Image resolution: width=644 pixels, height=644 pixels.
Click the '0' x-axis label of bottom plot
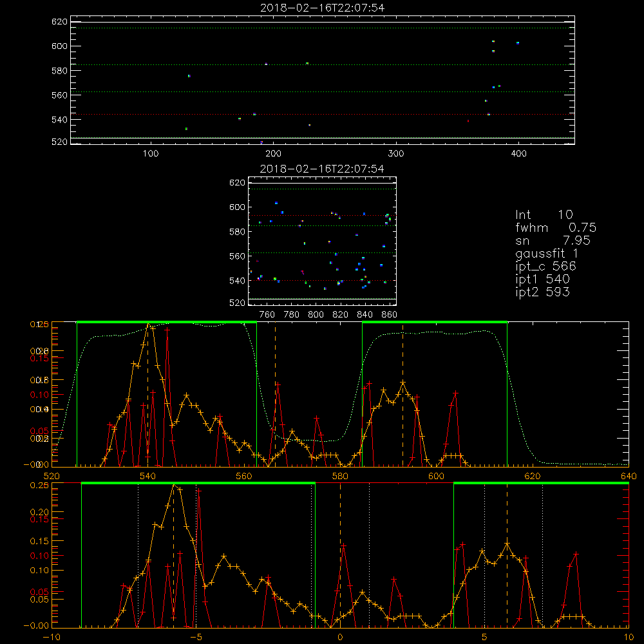click(x=340, y=638)
